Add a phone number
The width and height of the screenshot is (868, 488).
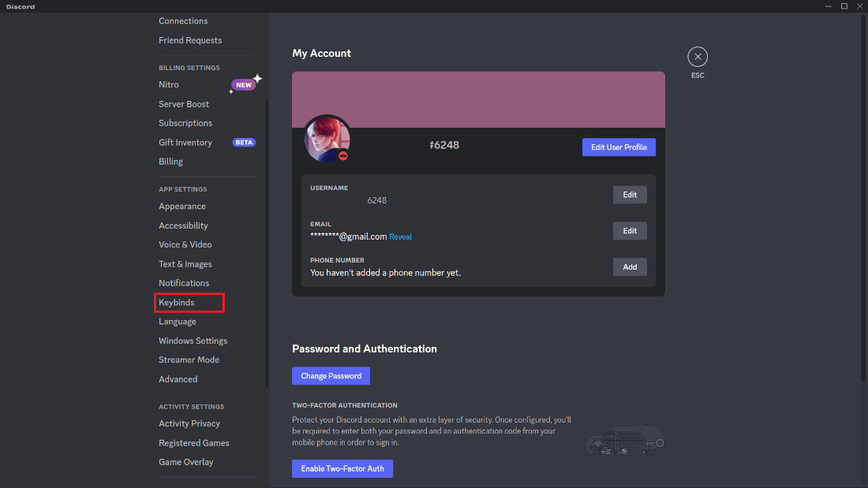point(629,266)
